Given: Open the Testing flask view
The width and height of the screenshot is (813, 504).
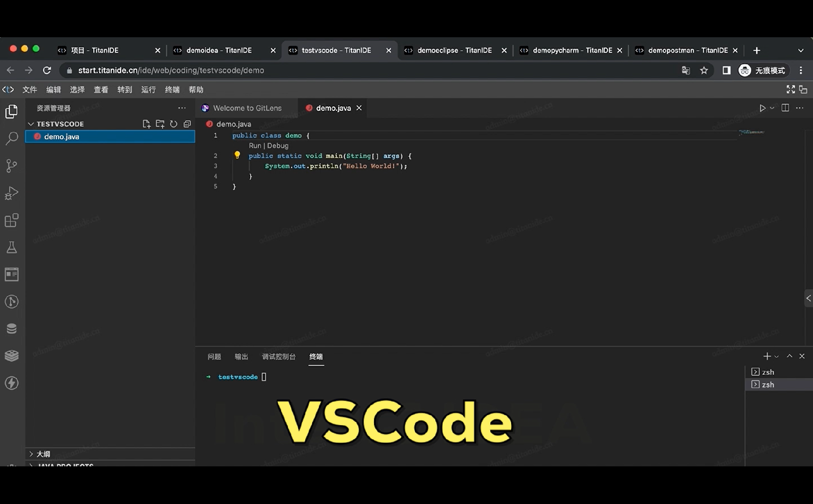Looking at the screenshot, I should coord(11,247).
